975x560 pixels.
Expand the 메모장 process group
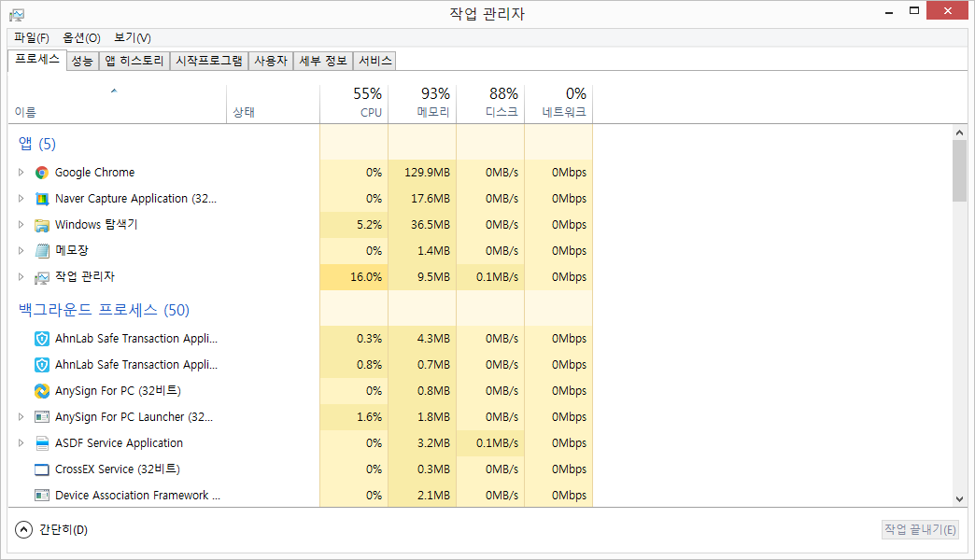(21, 250)
